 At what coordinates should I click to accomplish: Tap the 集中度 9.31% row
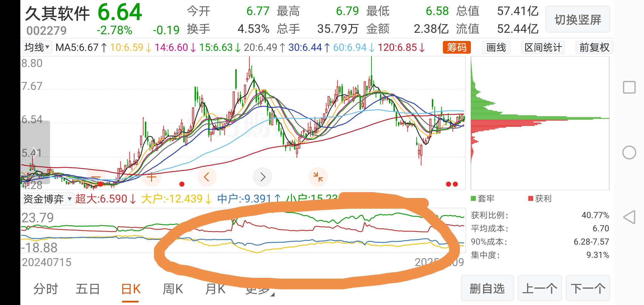click(540, 255)
